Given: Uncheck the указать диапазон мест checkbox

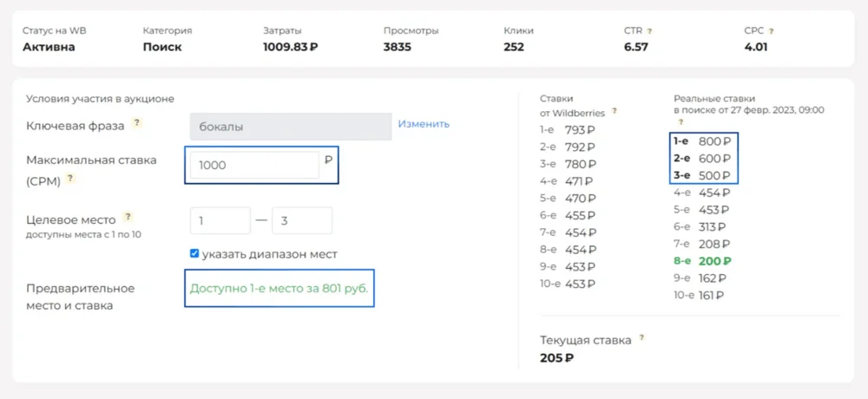Looking at the screenshot, I should [195, 254].
